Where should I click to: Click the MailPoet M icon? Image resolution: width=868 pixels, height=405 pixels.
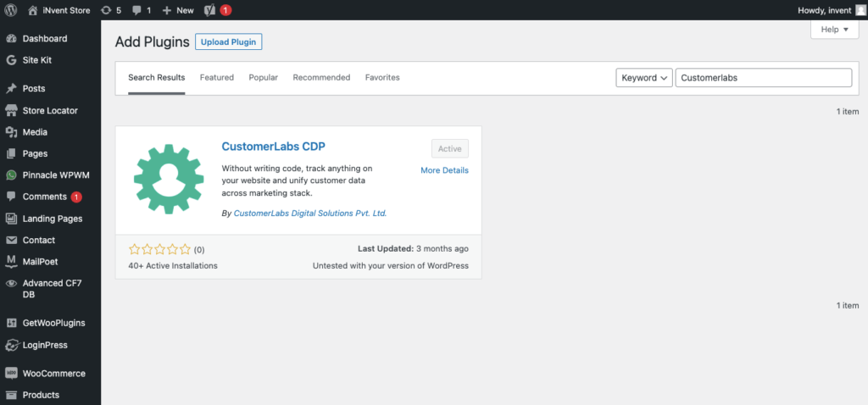point(11,261)
